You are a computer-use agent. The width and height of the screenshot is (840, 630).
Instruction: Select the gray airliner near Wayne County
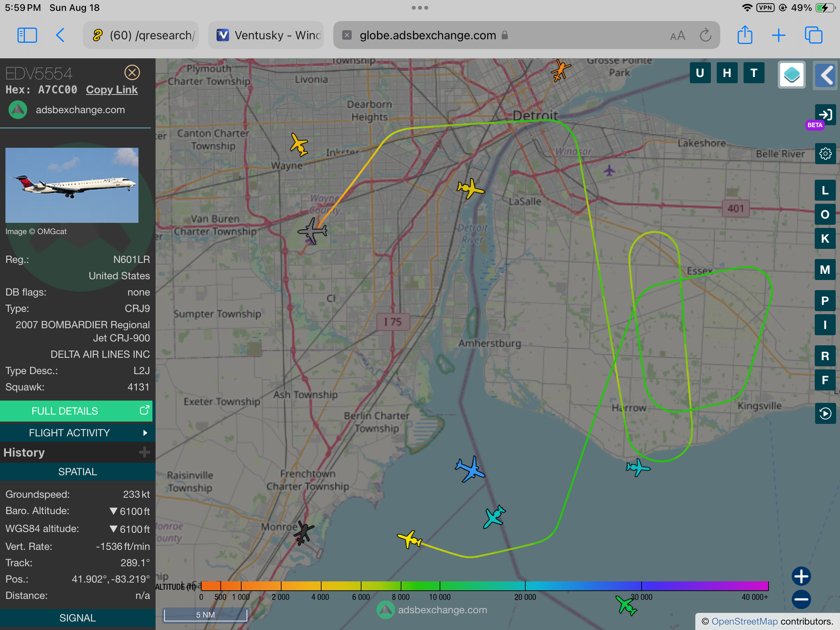tap(313, 231)
